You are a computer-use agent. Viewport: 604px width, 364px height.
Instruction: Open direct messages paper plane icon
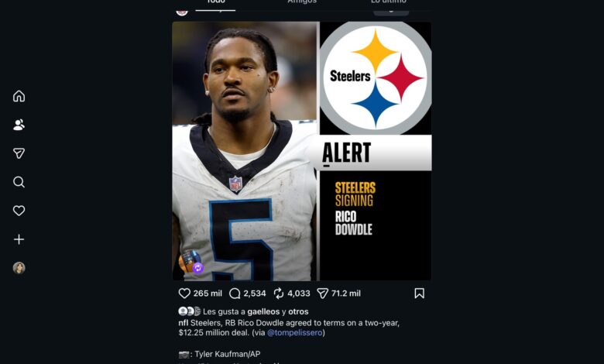pyautogui.click(x=19, y=153)
